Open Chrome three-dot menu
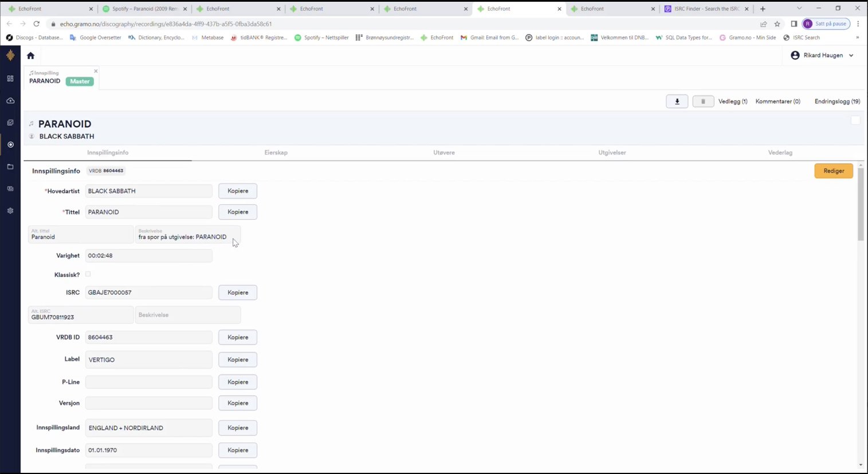Viewport: 868px width, 474px height. (x=858, y=24)
